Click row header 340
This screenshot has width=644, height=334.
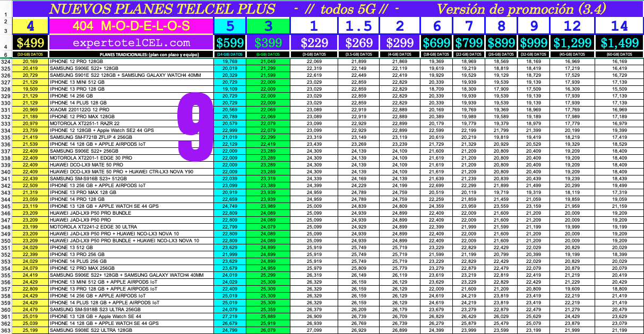[6, 171]
